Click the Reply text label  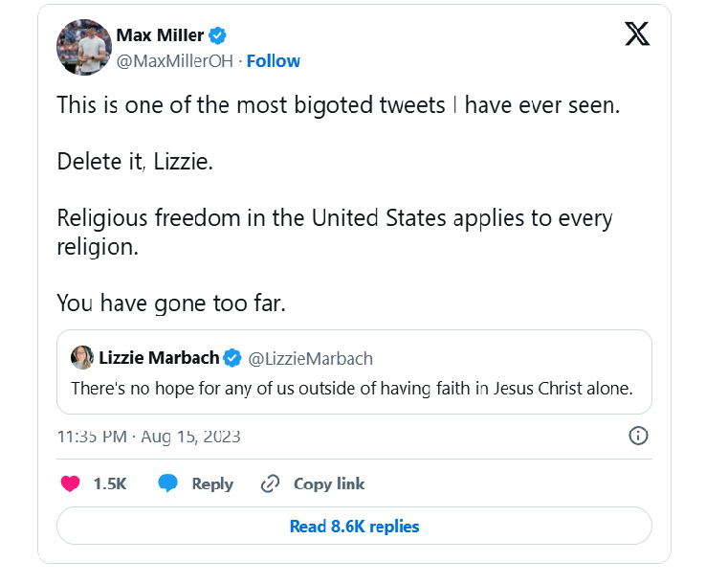tap(212, 483)
